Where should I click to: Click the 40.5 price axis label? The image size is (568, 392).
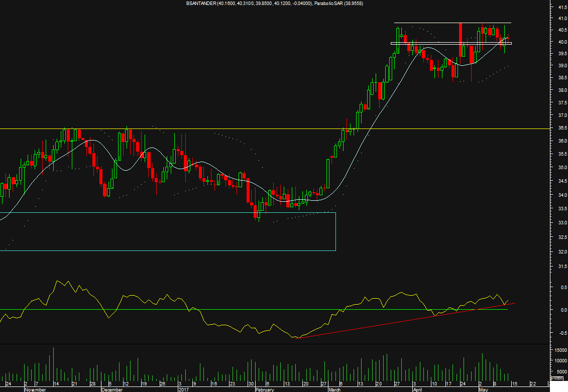(x=562, y=30)
